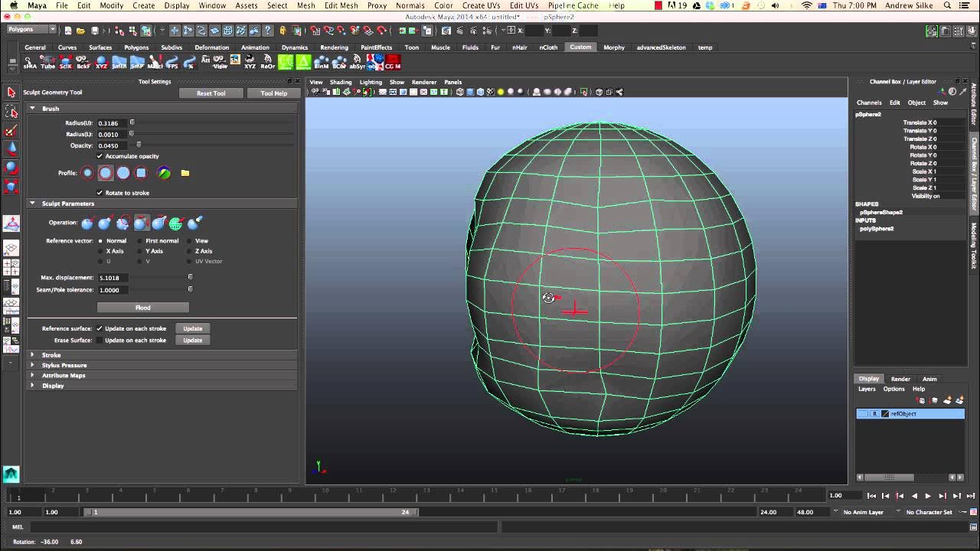
Task: Collapse the Brush section
Action: [32, 109]
